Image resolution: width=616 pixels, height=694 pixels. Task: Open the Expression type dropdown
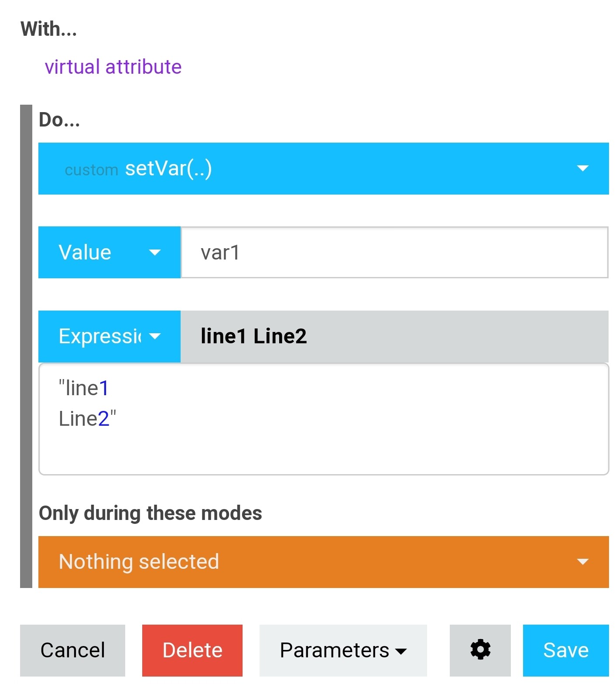tap(110, 336)
